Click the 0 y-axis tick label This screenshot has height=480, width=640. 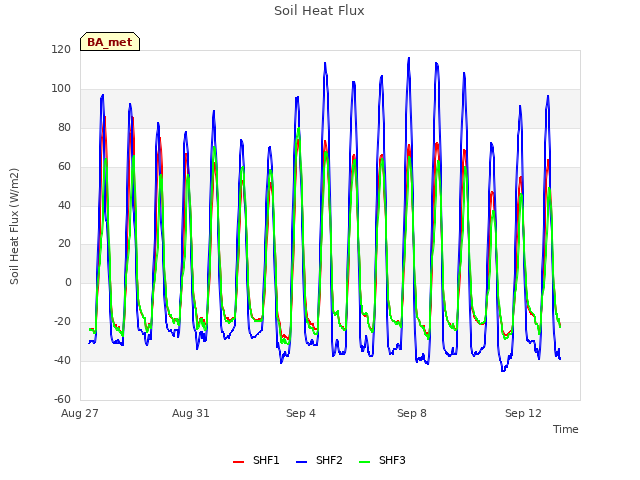pos(68,282)
